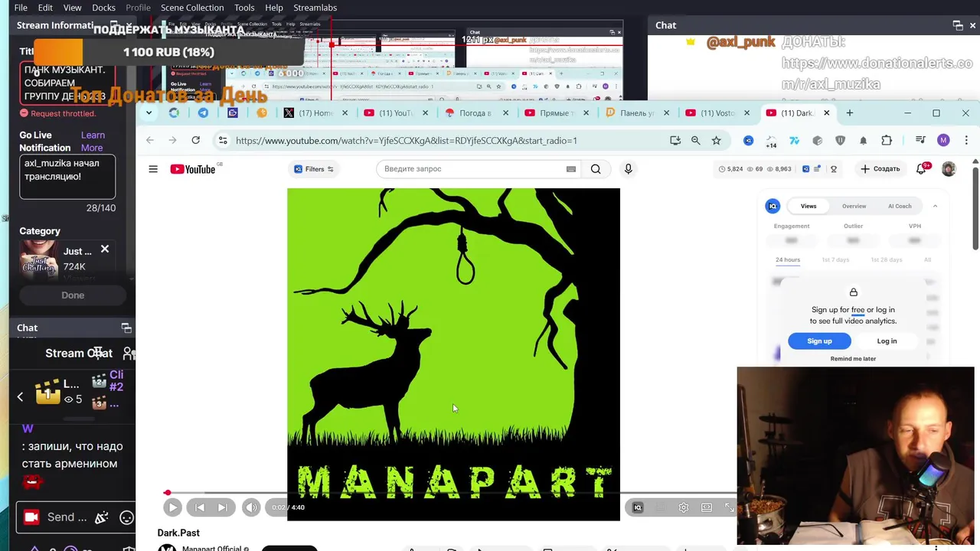Open the emoji picker in chat

127,518
